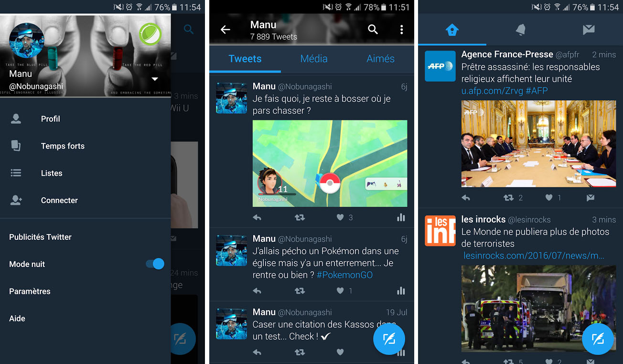This screenshot has width=623, height=364.
Task: Switch to the green secondary account avatar
Action: (x=150, y=34)
